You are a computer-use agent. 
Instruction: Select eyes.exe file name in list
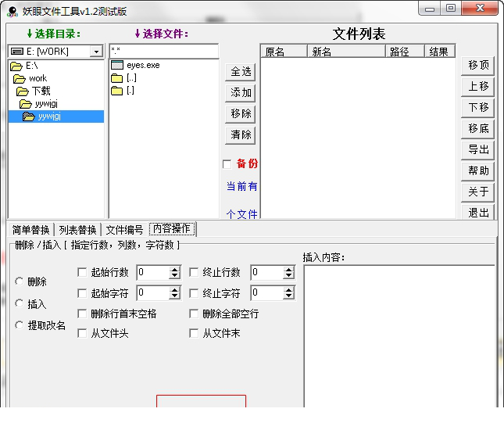tap(143, 66)
